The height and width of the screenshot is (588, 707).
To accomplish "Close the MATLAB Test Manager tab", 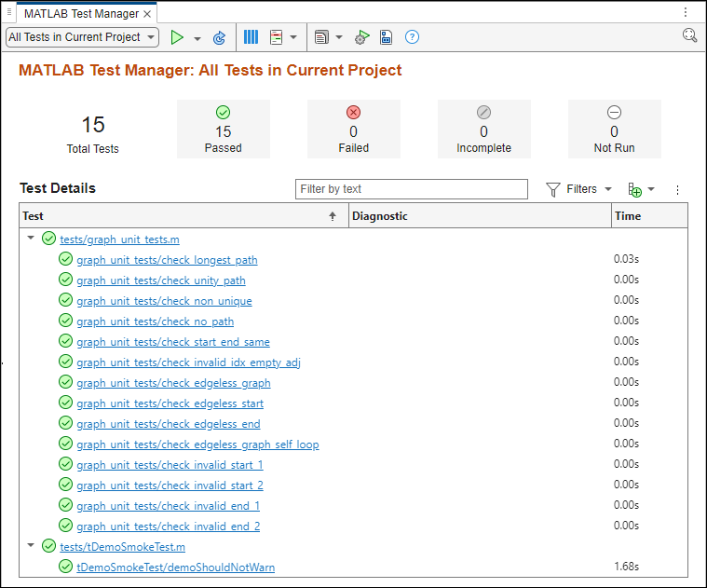I will [x=147, y=14].
